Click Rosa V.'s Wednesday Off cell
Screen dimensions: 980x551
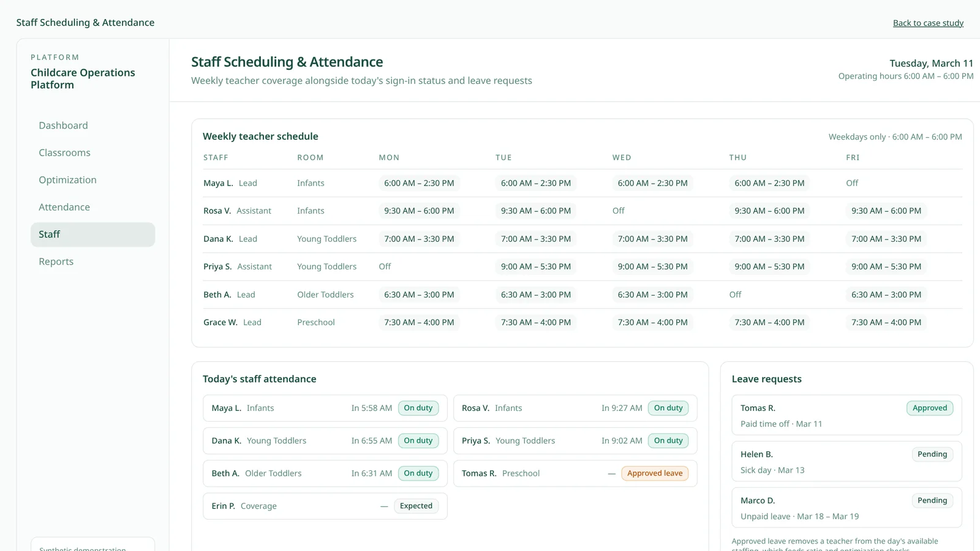(x=619, y=211)
